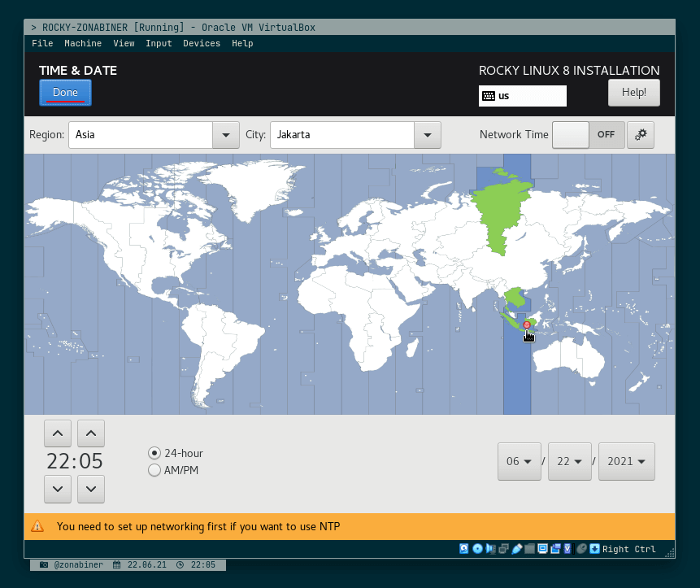Image resolution: width=700 pixels, height=588 pixels.
Task: Click the USB devices icon in the status bar
Action: click(515, 549)
